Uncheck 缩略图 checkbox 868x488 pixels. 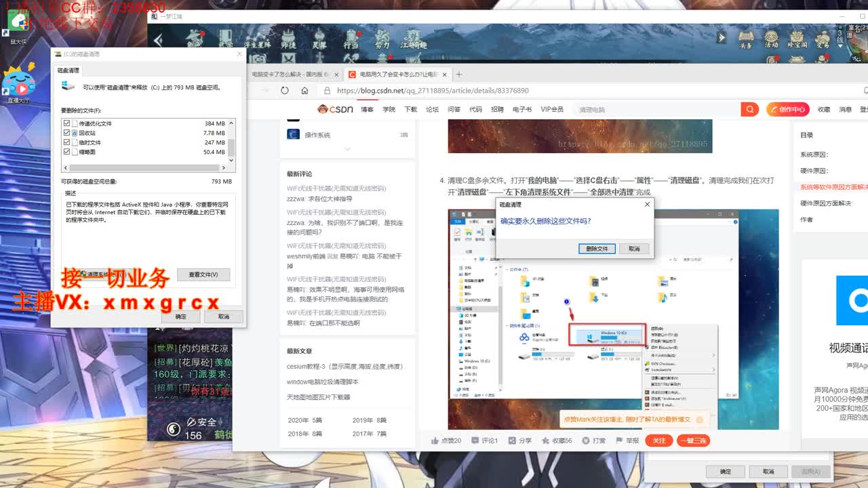[66, 152]
